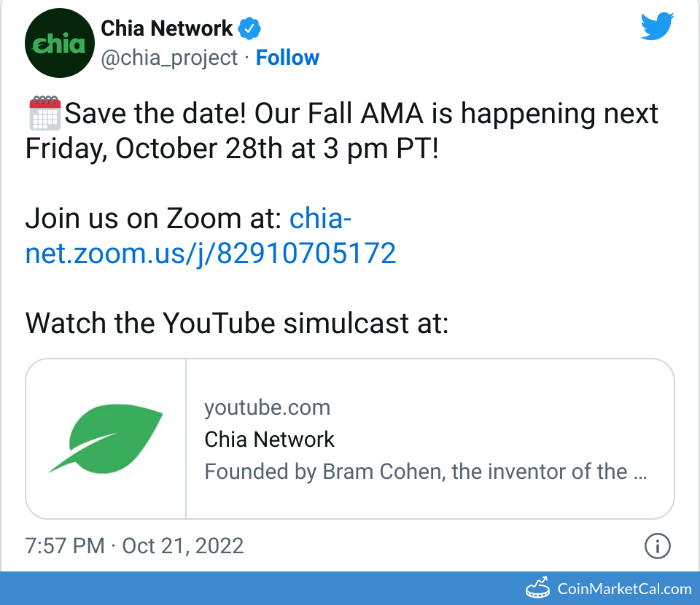This screenshot has width=700, height=605.
Task: Open the tweet info circle icon
Action: [657, 545]
